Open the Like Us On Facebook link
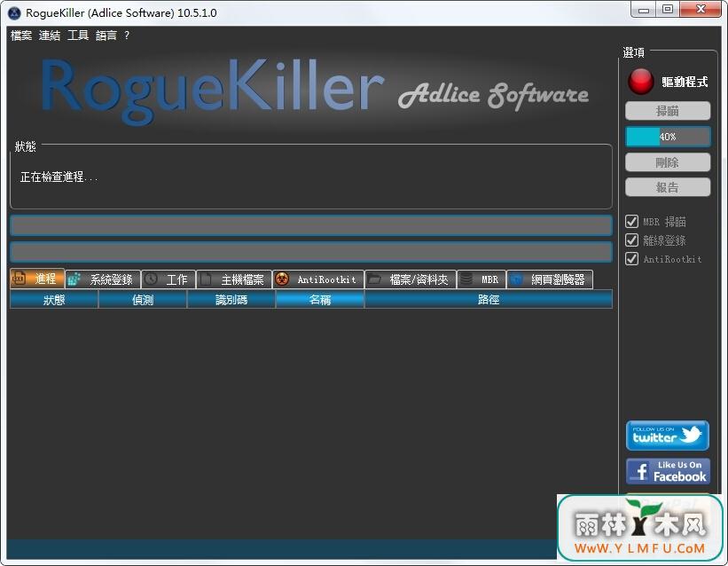The height and width of the screenshot is (566, 728). click(668, 471)
